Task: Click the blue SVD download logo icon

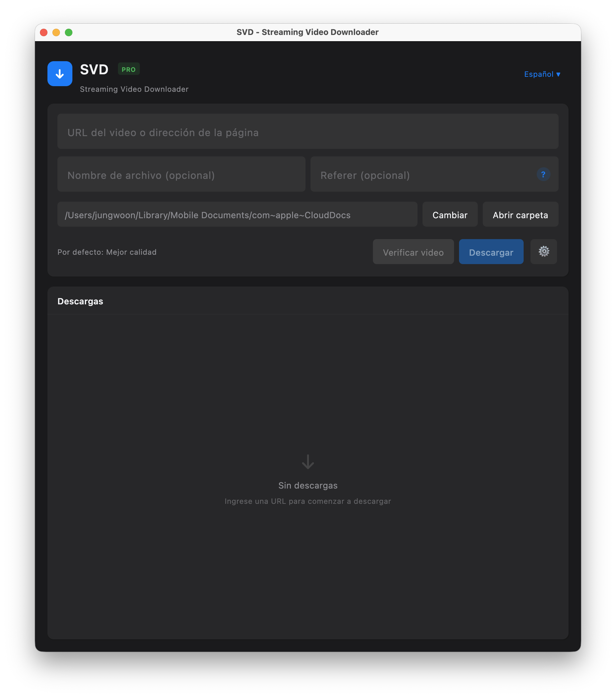Action: tap(60, 74)
